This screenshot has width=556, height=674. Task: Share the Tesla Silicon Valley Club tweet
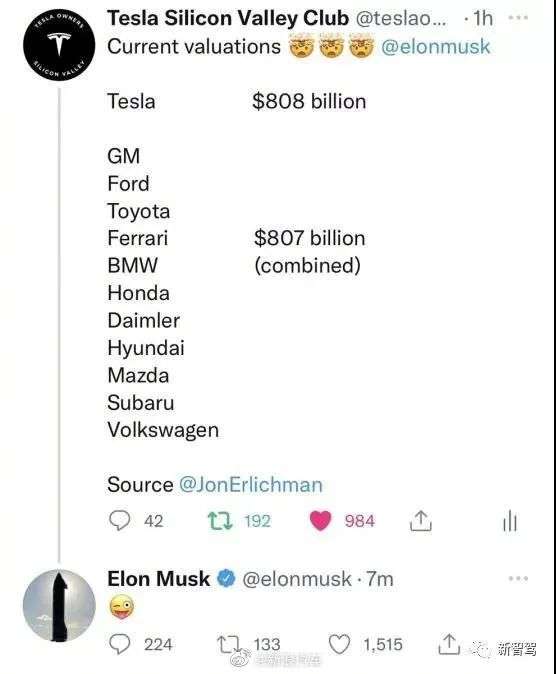tap(421, 521)
